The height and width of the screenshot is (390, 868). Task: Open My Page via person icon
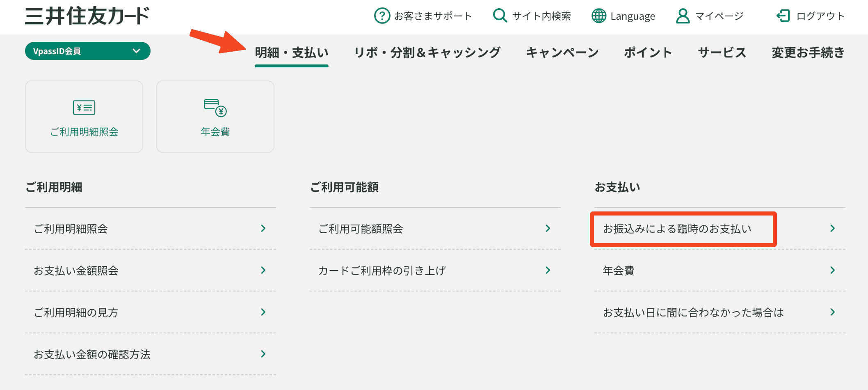pyautogui.click(x=683, y=16)
